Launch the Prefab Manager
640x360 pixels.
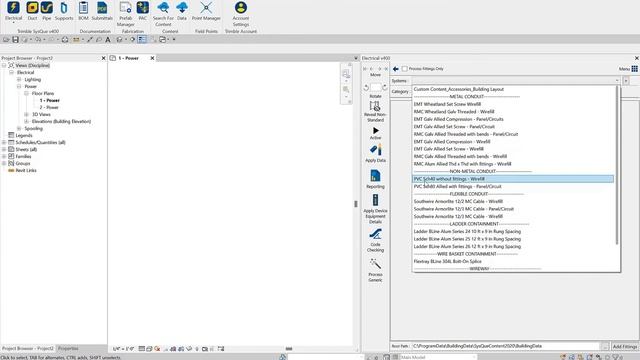[x=125, y=13]
